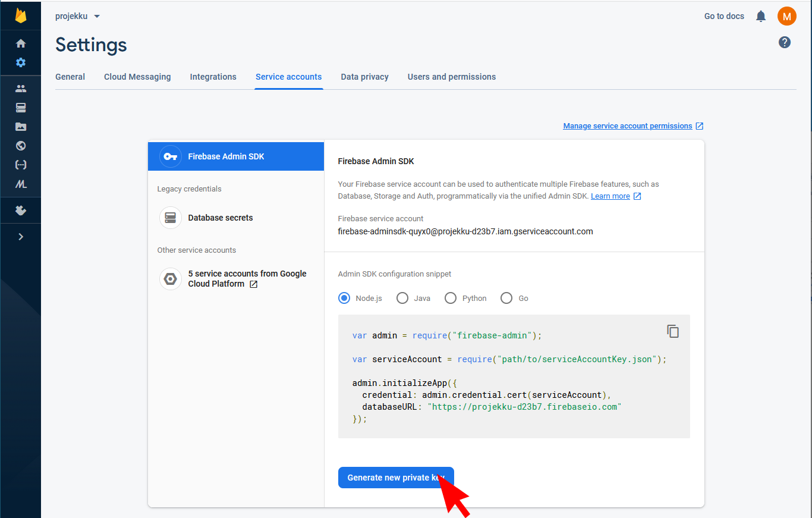Switch to the Integrations tab

pyautogui.click(x=213, y=77)
